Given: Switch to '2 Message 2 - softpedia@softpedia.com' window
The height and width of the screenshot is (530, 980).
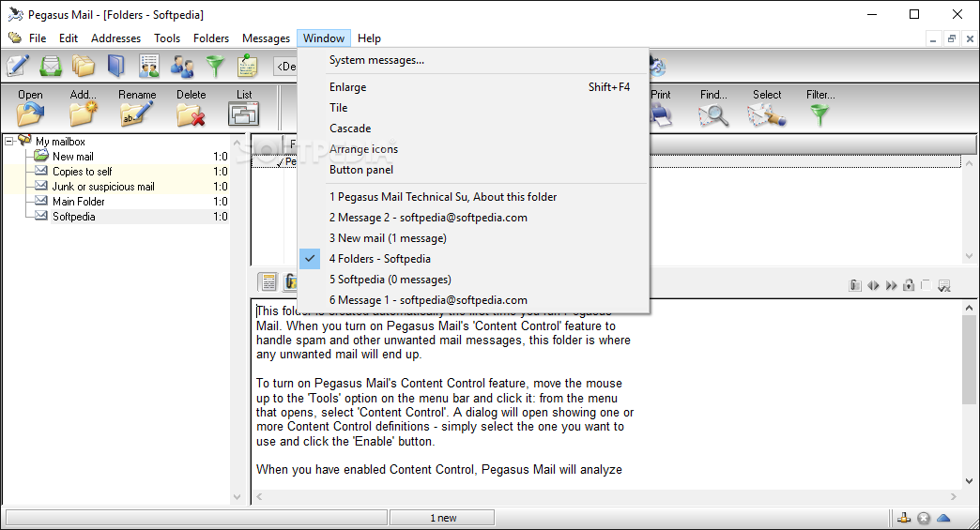Looking at the screenshot, I should [474, 218].
